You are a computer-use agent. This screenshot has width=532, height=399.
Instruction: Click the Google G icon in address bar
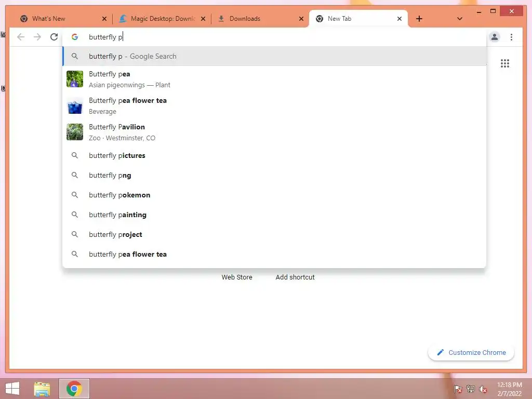point(75,37)
